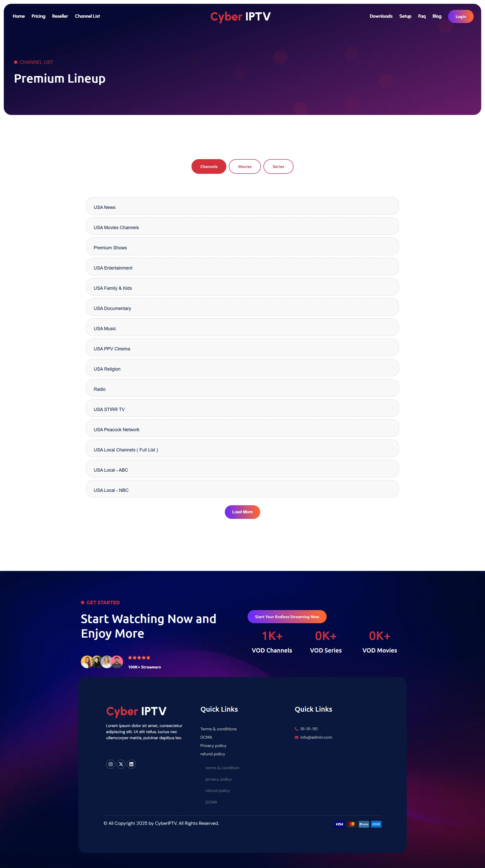Viewport: 485px width, 868px height.
Task: Expand the USA Peacock Network row
Action: pyautogui.click(x=242, y=429)
